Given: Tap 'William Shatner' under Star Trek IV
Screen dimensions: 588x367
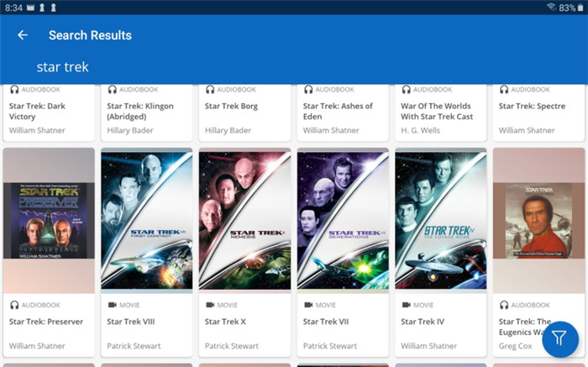Looking at the screenshot, I should 429,346.
